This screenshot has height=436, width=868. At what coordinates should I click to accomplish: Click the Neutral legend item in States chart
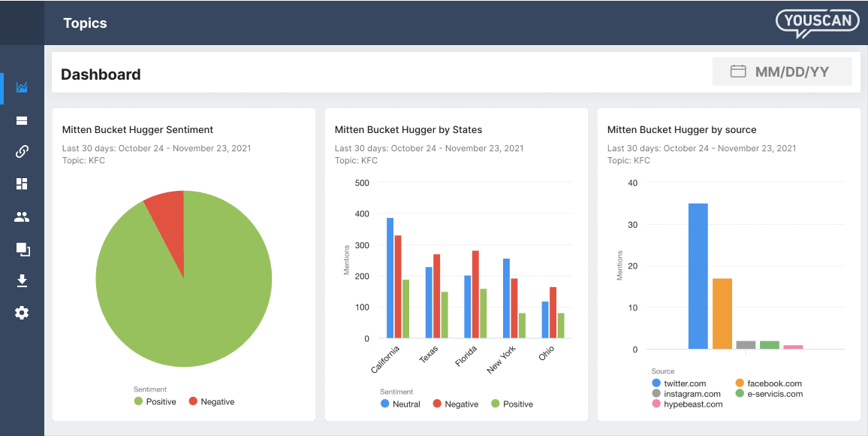400,404
